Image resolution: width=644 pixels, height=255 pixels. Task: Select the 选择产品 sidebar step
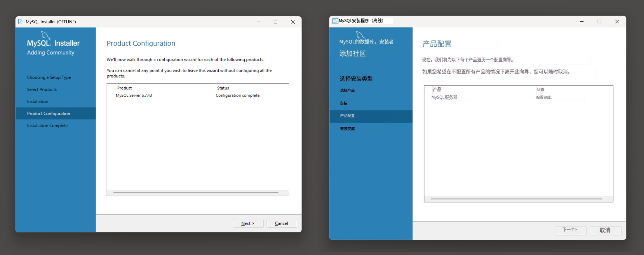[347, 91]
